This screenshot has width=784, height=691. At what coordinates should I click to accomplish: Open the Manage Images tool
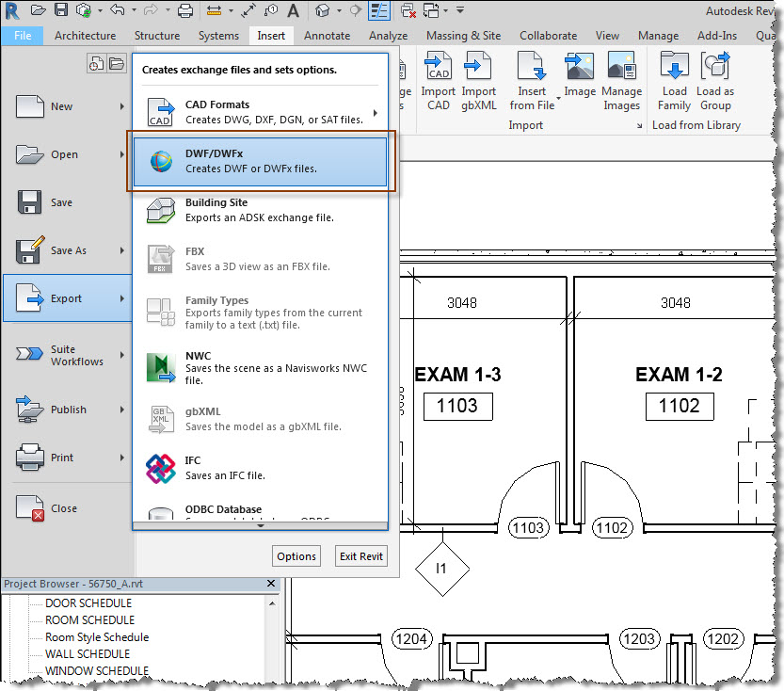pos(621,80)
